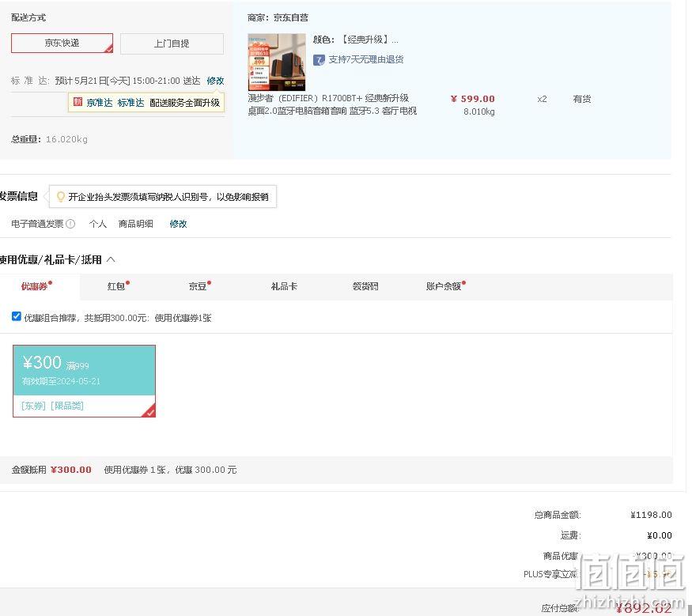Click the 新 badge icon in delivery notice
The image size is (692, 616).
tap(78, 102)
